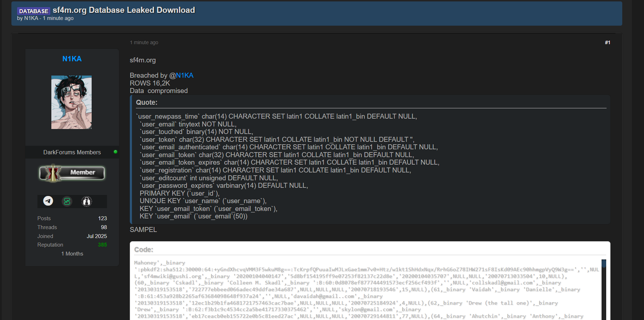Click the green online status dot

tap(115, 152)
